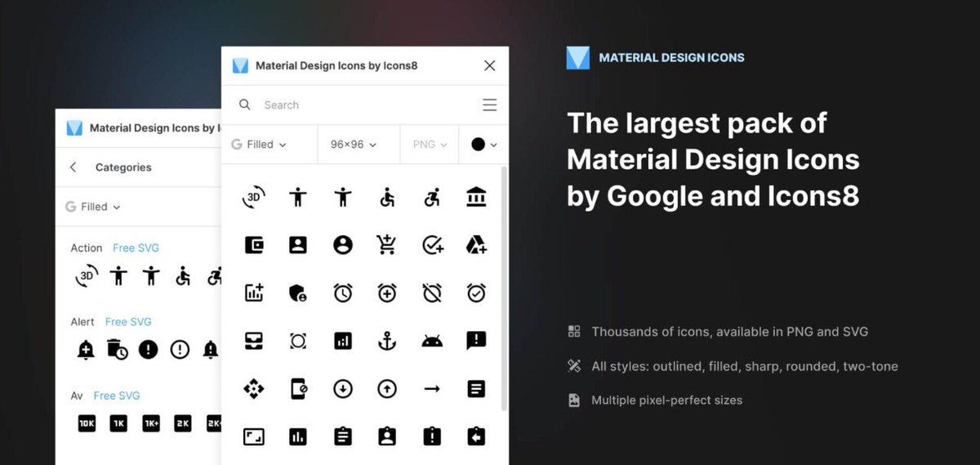The image size is (980, 465).
Task: Open the Filled style dropdown in front panel
Action: (x=259, y=145)
